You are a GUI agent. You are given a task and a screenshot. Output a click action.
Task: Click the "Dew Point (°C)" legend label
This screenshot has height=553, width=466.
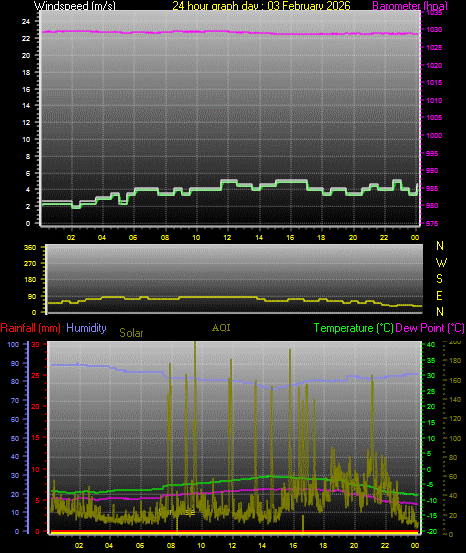point(430,328)
